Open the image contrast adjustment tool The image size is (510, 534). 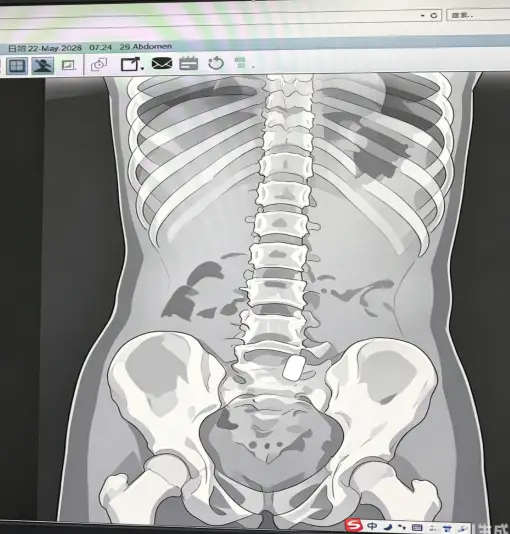68,65
